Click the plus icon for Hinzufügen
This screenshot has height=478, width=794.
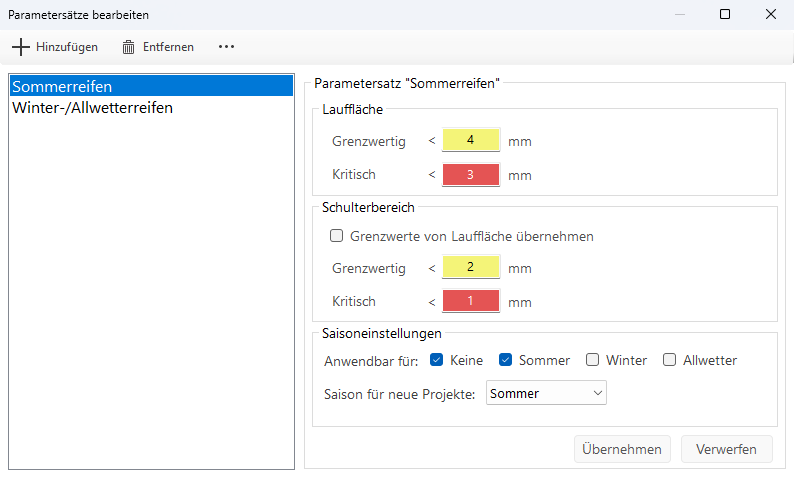[x=21, y=47]
